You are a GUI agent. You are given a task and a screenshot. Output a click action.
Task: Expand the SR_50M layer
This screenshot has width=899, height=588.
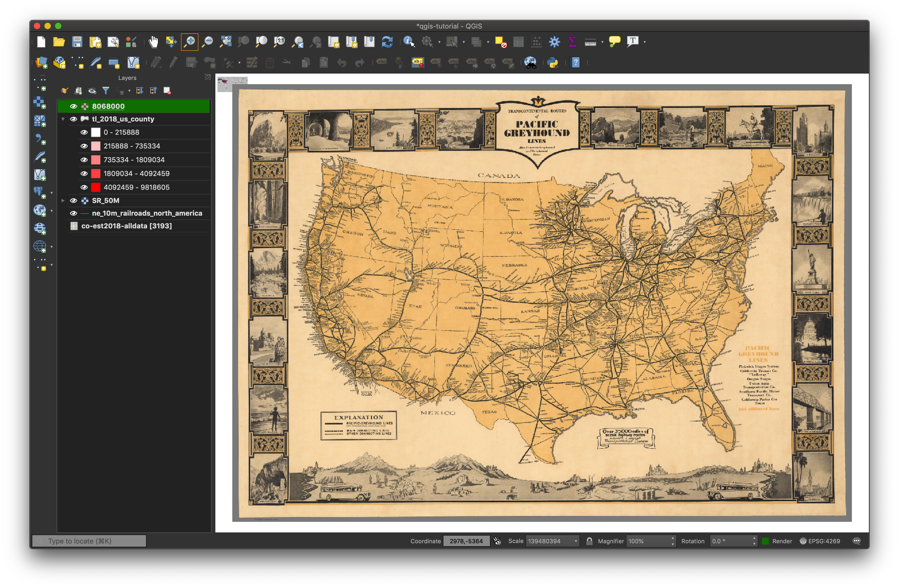click(x=63, y=201)
